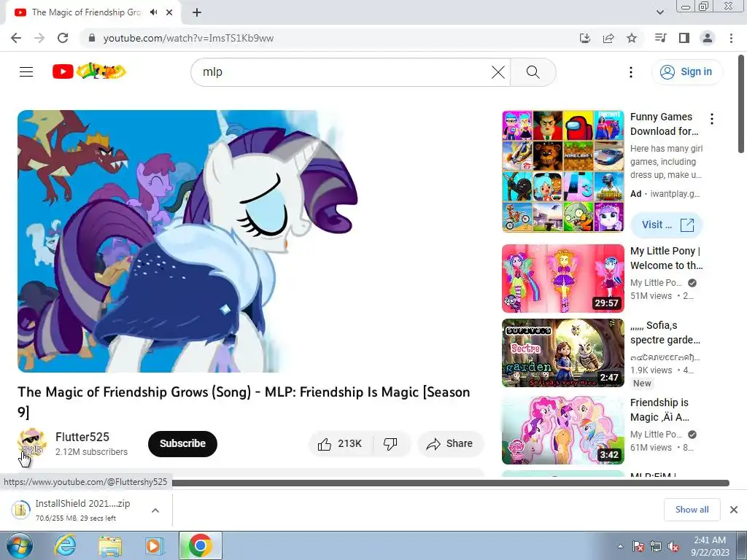Open ad options menu for Funny Games

[x=712, y=119]
